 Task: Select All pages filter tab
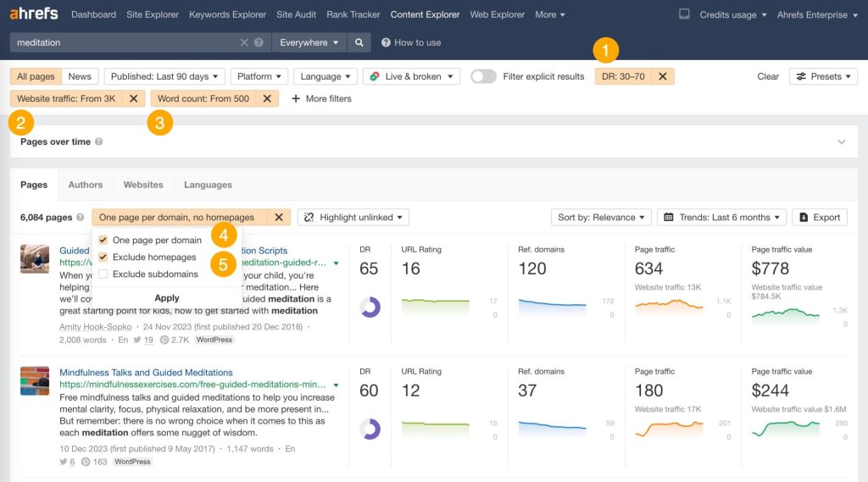36,76
